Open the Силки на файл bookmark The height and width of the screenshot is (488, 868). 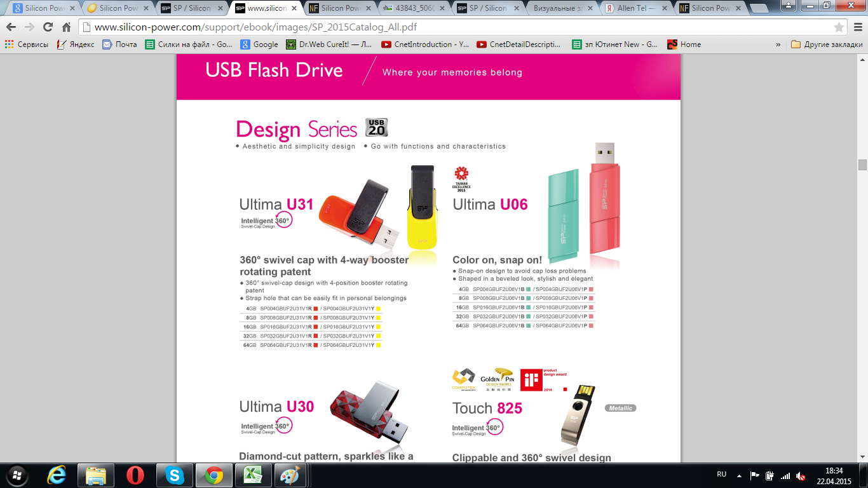pyautogui.click(x=189, y=44)
